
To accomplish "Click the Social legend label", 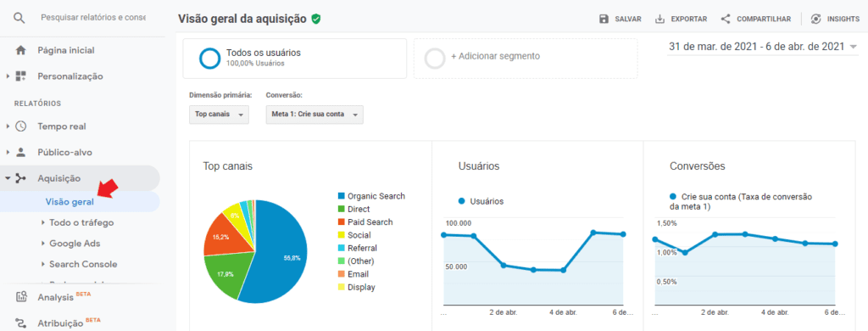I will point(359,236).
